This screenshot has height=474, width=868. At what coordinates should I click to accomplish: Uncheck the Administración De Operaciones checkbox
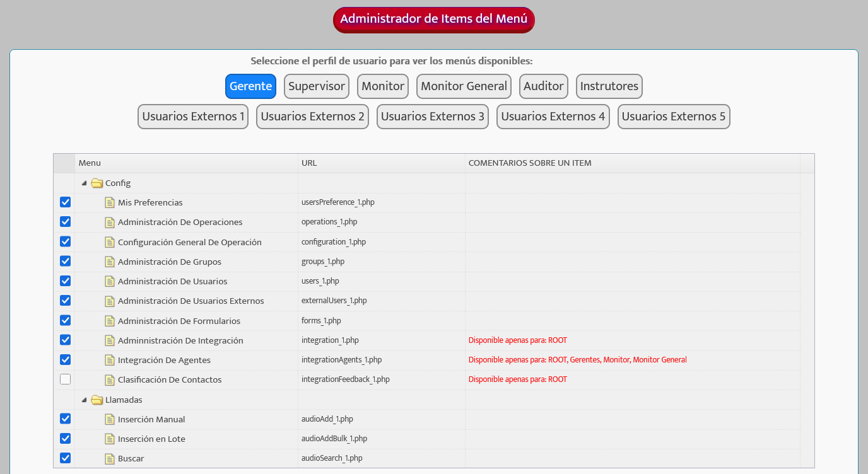65,222
